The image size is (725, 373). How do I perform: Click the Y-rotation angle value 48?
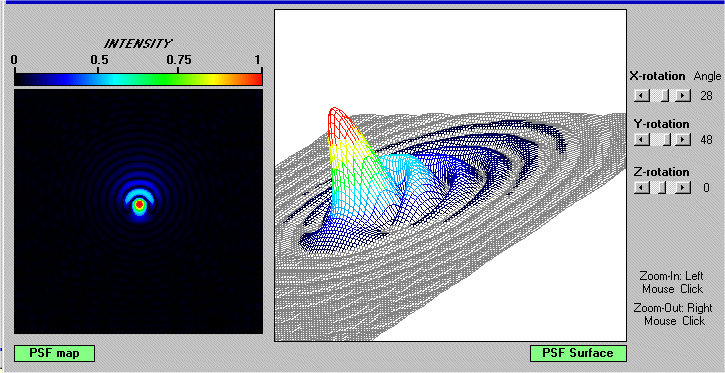tap(706, 140)
